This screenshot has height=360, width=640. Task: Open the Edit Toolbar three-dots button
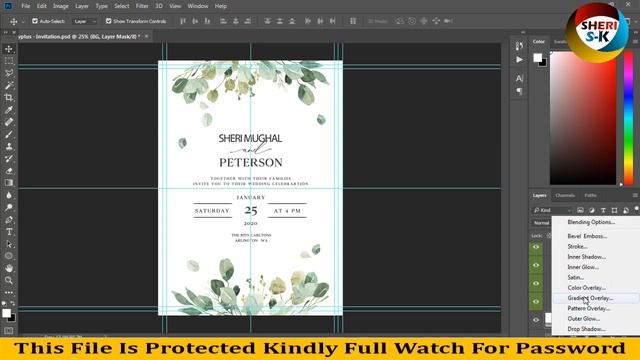[9, 293]
